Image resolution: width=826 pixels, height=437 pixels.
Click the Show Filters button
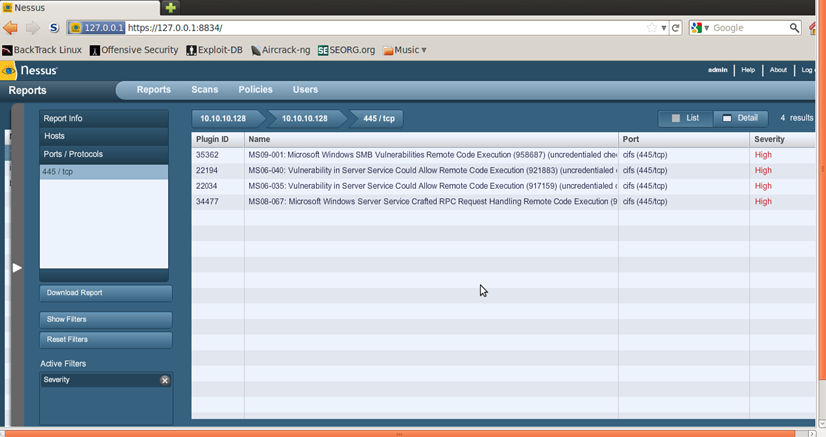[106, 320]
